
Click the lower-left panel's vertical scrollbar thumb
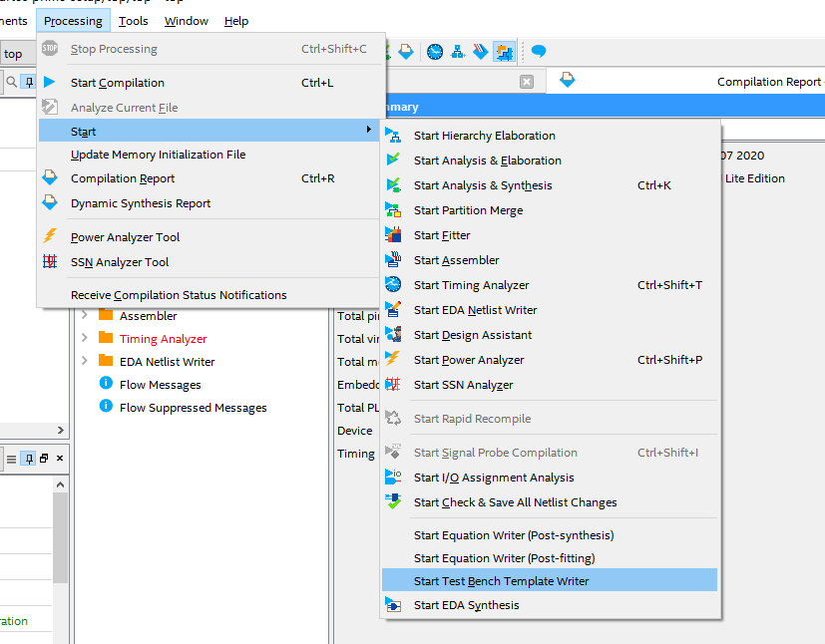[x=60, y=537]
